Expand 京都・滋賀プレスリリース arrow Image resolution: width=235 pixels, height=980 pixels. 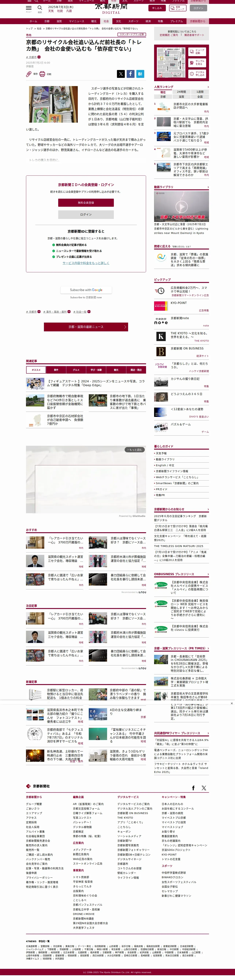pos(208,648)
